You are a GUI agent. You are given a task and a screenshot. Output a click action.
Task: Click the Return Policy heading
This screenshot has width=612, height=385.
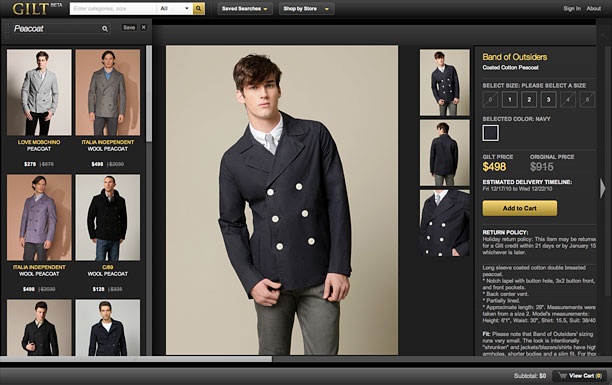pos(505,232)
